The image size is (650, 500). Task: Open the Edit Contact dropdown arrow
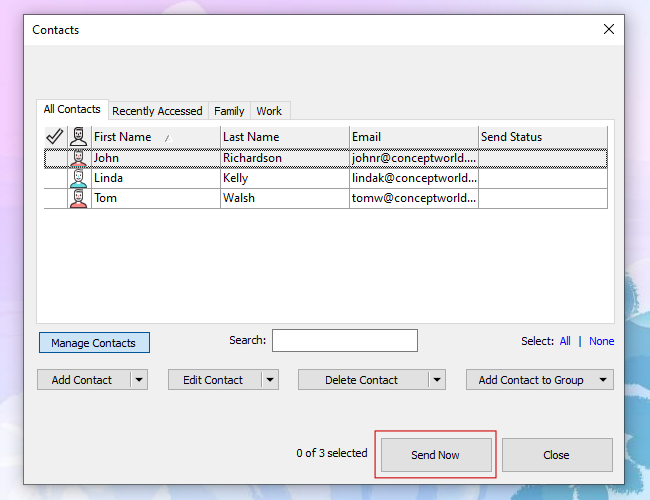click(x=270, y=380)
